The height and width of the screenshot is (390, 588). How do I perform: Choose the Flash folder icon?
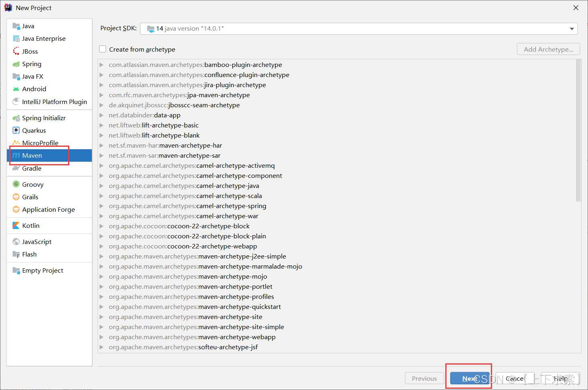pos(16,254)
